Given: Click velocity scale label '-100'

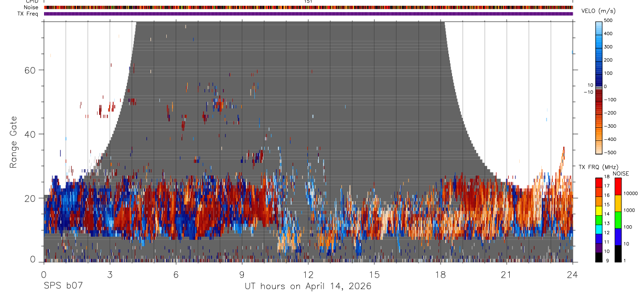Looking at the screenshot, I should [x=610, y=100].
